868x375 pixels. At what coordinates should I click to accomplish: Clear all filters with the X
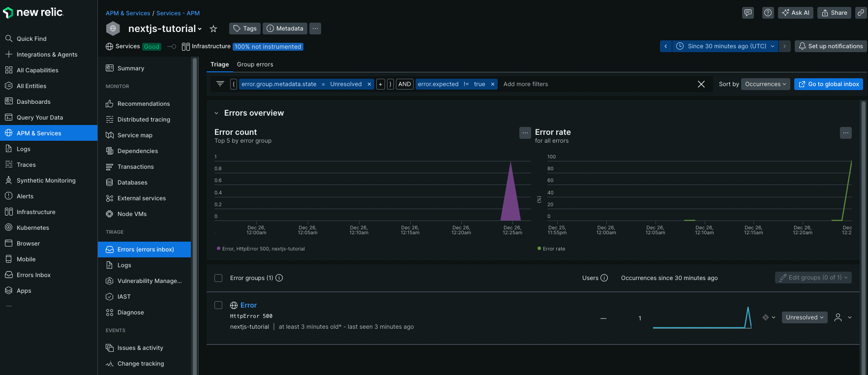pyautogui.click(x=701, y=84)
